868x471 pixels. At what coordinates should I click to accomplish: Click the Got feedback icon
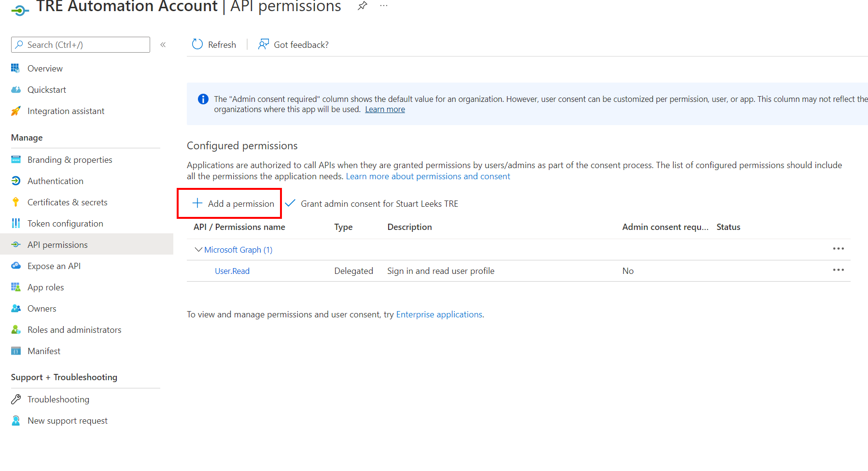coord(263,44)
